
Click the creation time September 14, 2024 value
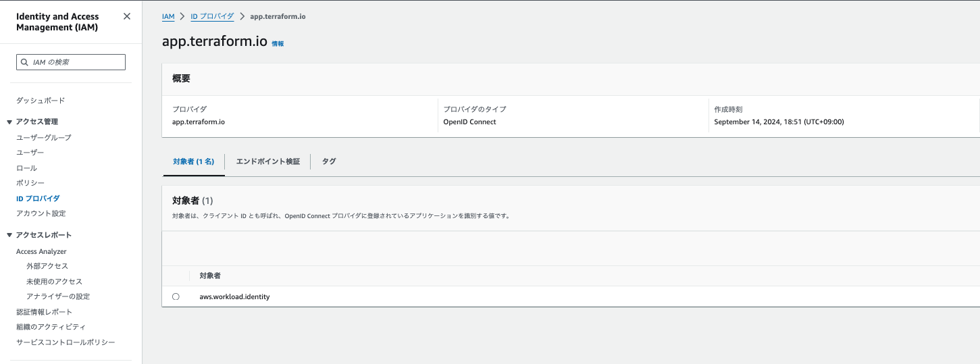tap(779, 122)
